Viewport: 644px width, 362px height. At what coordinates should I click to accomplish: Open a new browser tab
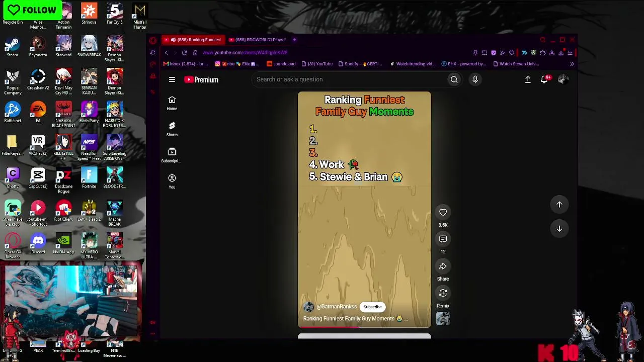pyautogui.click(x=294, y=40)
